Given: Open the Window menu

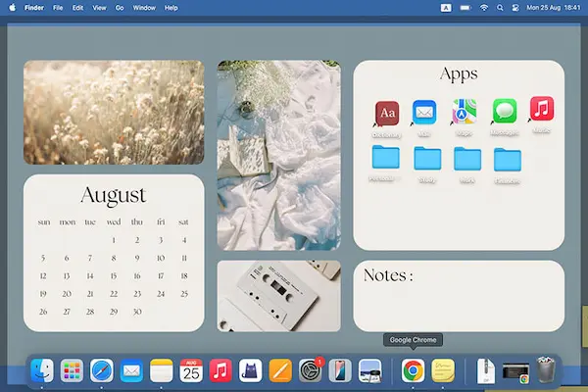Looking at the screenshot, I should click(144, 8).
